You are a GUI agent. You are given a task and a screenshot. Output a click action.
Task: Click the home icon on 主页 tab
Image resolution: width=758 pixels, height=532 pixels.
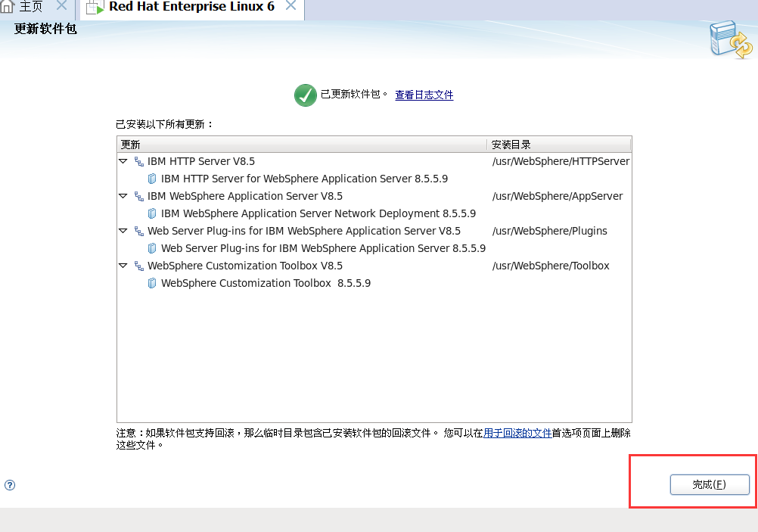coord(8,6)
